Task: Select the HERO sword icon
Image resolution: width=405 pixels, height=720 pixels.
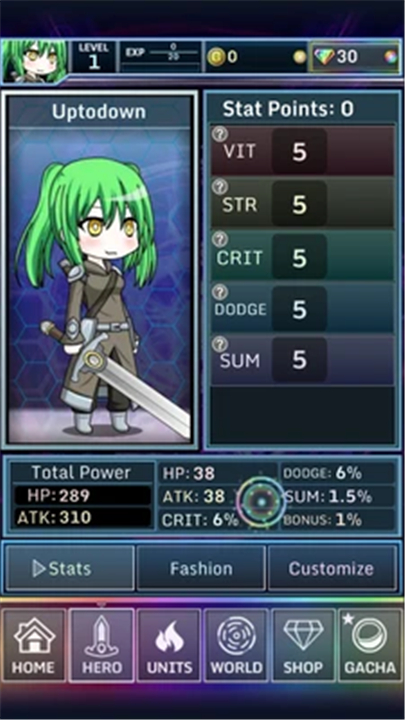Action: point(101,645)
